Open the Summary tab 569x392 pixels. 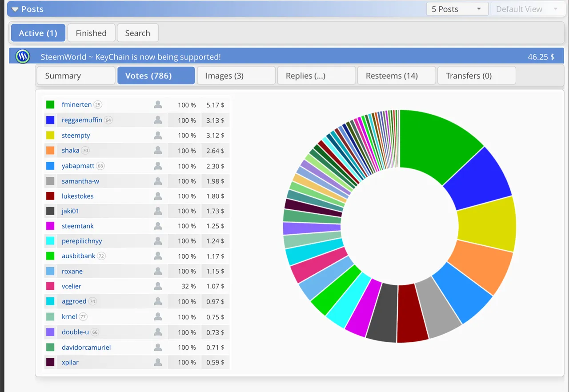click(x=76, y=76)
